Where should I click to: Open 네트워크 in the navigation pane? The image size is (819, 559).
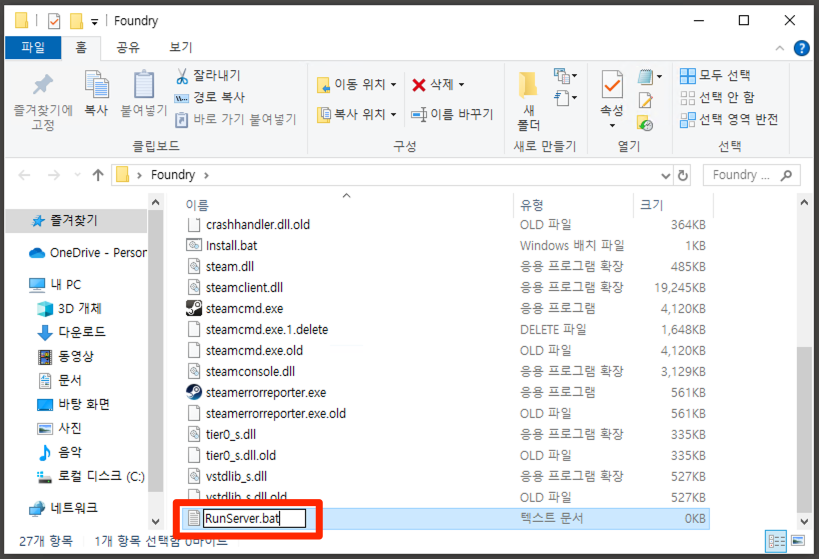coord(63,508)
